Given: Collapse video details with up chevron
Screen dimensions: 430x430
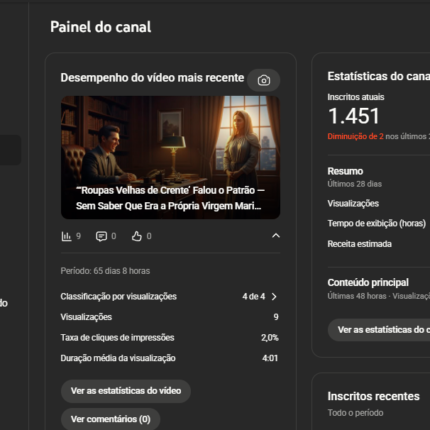Looking at the screenshot, I should coord(276,236).
